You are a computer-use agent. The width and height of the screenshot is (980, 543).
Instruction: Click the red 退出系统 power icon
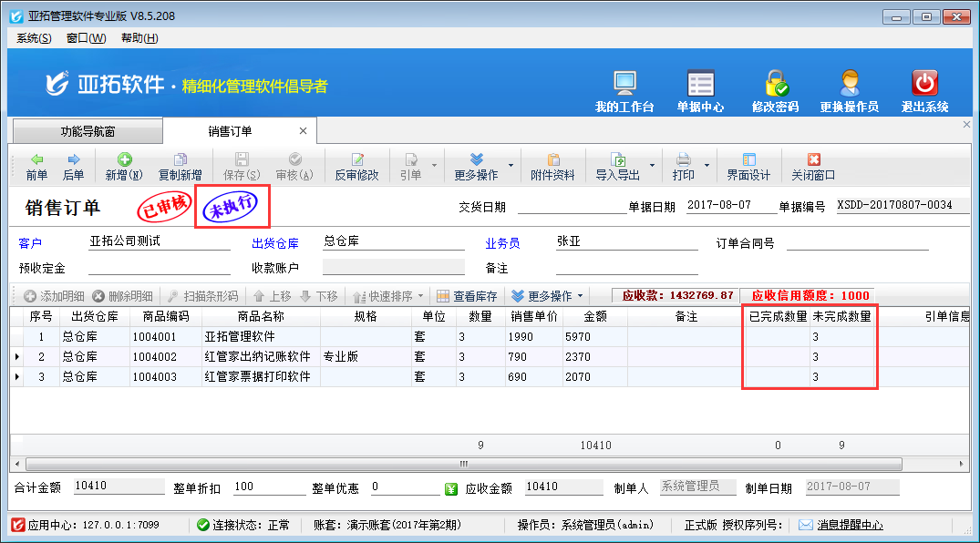924,91
